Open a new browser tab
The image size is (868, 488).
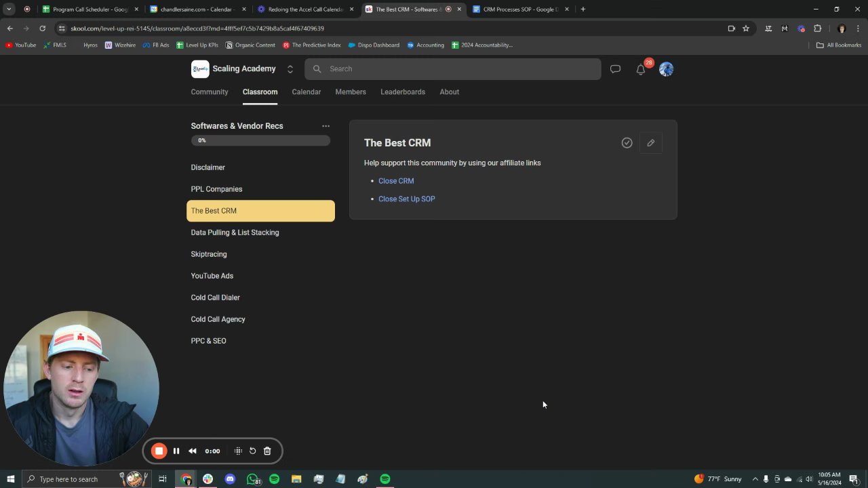click(x=583, y=9)
